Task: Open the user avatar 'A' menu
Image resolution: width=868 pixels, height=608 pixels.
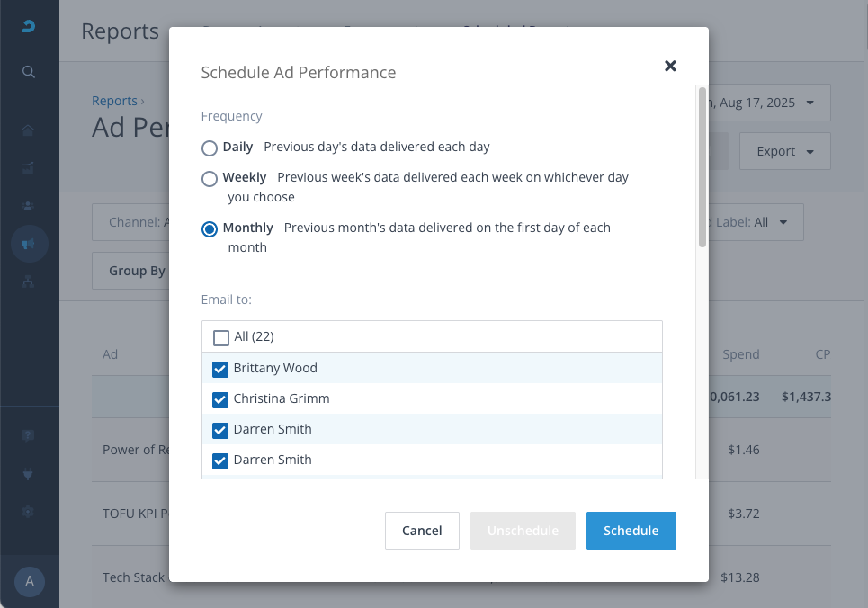Action: point(29,581)
